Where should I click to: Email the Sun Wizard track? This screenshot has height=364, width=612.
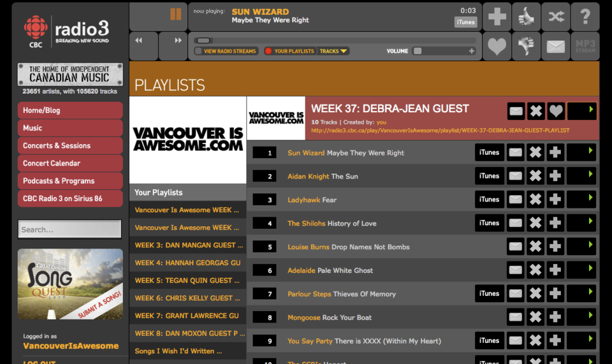click(x=515, y=152)
